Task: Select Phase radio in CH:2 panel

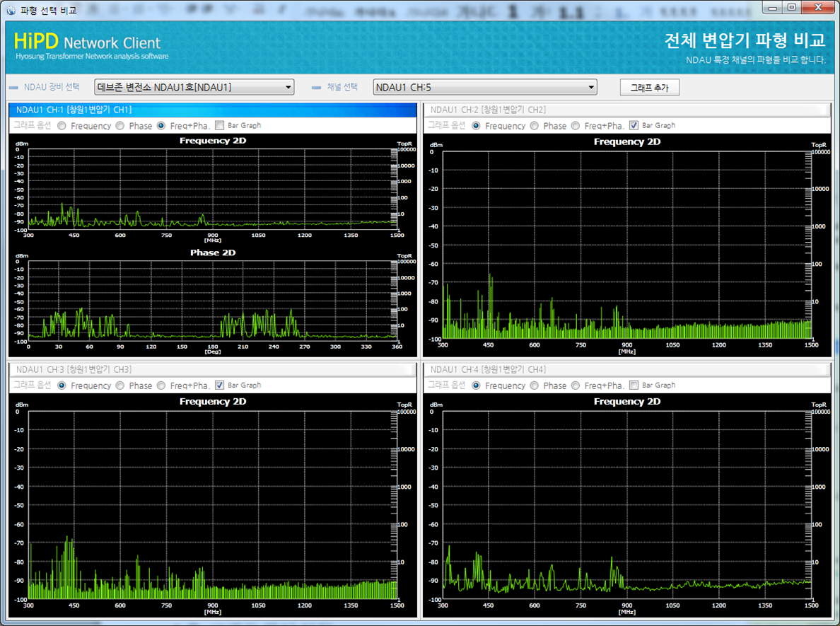Action: [535, 125]
